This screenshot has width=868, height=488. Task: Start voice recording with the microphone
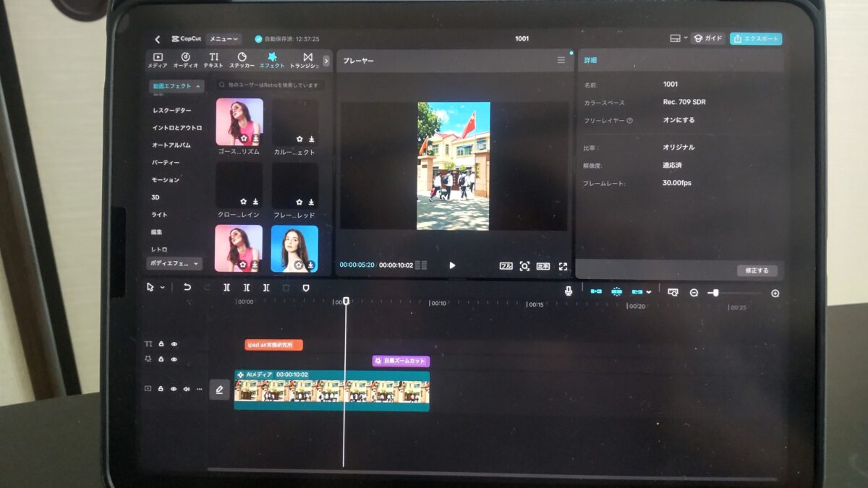click(569, 291)
